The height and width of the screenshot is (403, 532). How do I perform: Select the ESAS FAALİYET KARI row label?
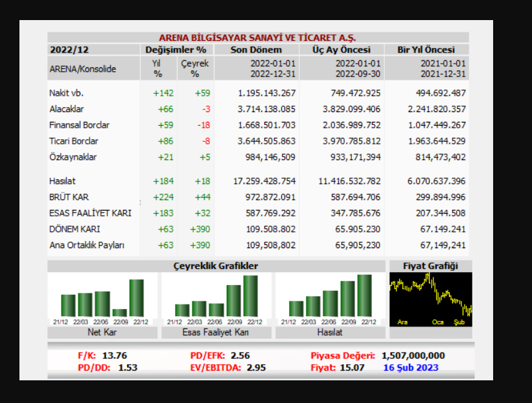pyautogui.click(x=90, y=213)
